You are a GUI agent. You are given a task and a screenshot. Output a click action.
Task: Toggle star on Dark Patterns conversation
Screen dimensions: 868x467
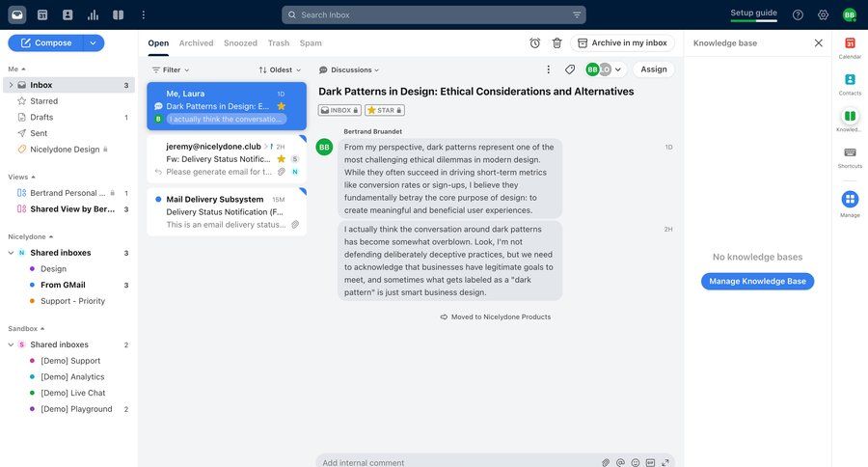[x=282, y=106]
